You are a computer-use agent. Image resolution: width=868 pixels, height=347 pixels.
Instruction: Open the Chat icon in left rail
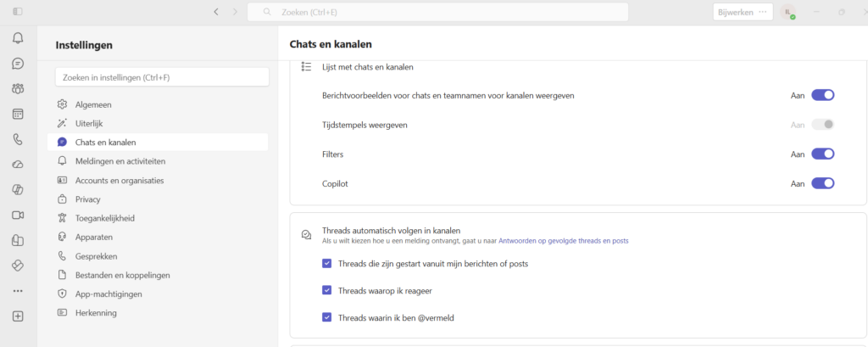(18, 63)
